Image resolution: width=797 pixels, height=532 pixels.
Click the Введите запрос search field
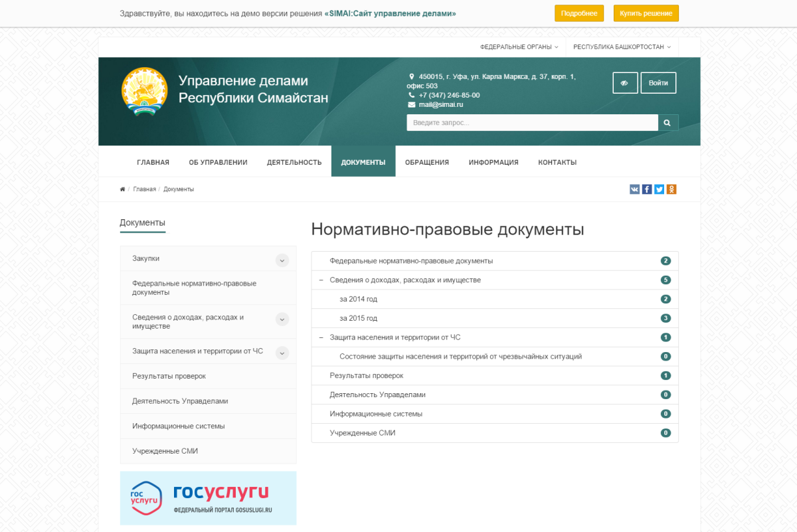[531, 122]
